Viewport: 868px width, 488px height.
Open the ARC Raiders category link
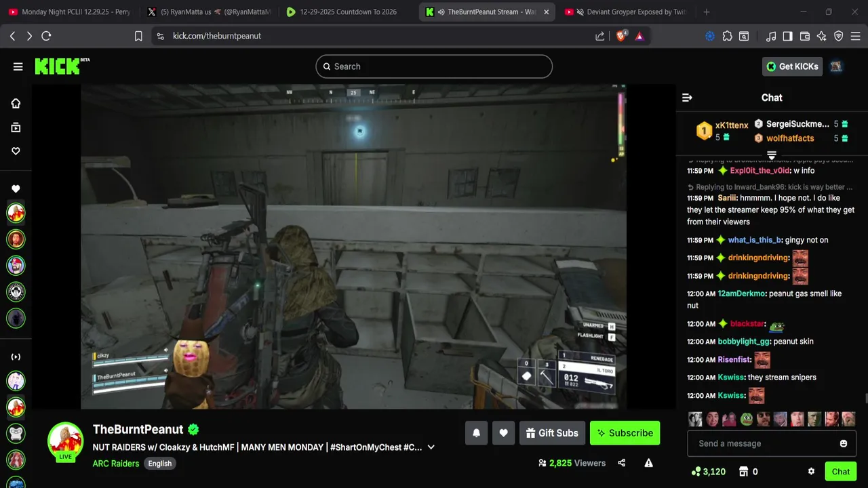(116, 464)
